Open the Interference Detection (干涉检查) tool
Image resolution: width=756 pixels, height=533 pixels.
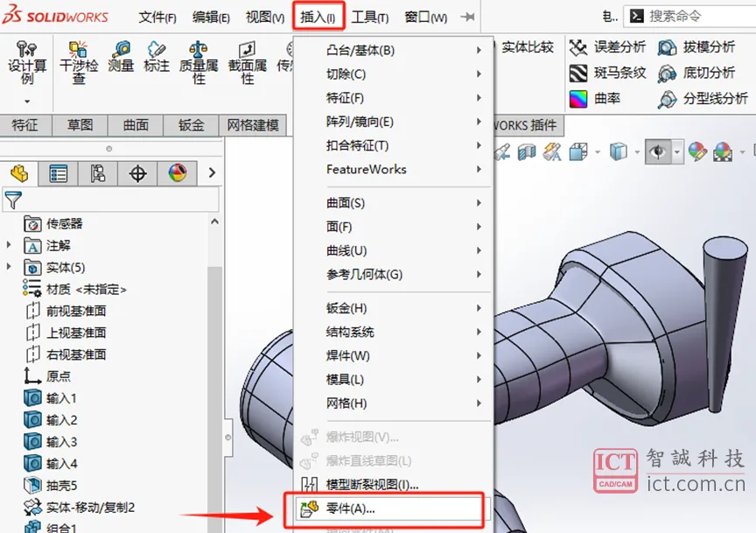point(79,62)
